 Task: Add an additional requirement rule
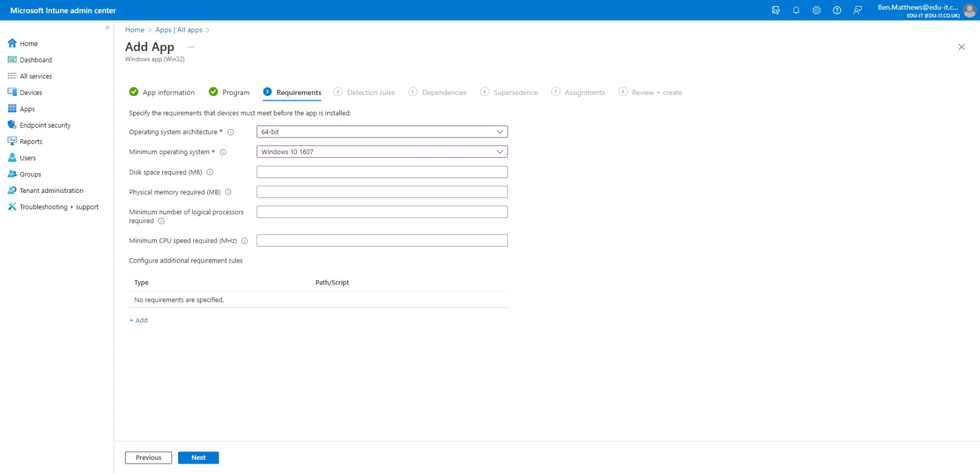[139, 321]
